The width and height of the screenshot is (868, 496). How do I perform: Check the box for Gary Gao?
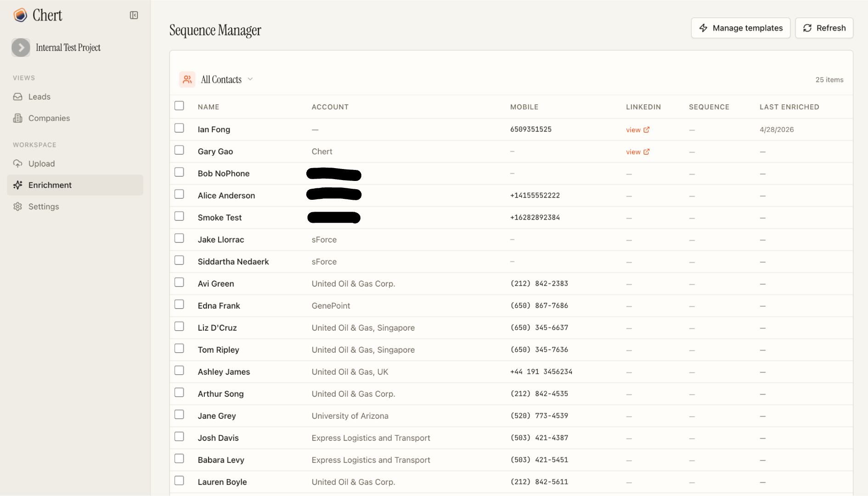point(179,150)
